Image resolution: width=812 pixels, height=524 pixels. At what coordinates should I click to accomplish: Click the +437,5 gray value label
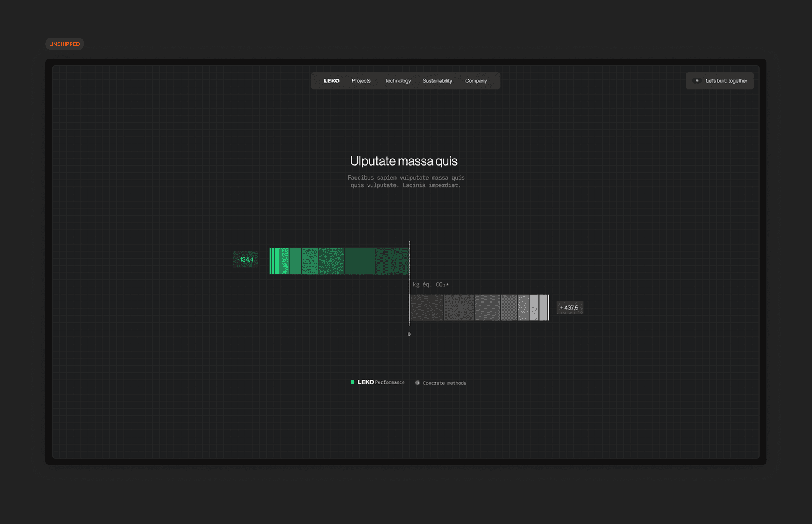coord(569,308)
